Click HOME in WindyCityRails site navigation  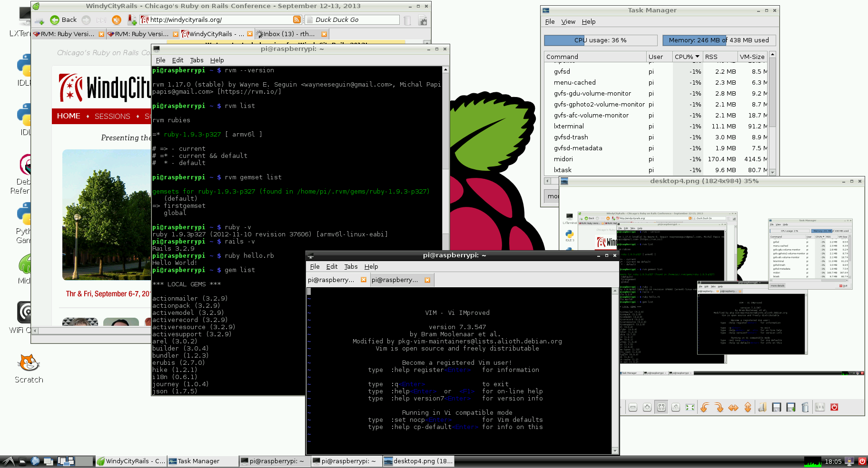pyautogui.click(x=69, y=116)
